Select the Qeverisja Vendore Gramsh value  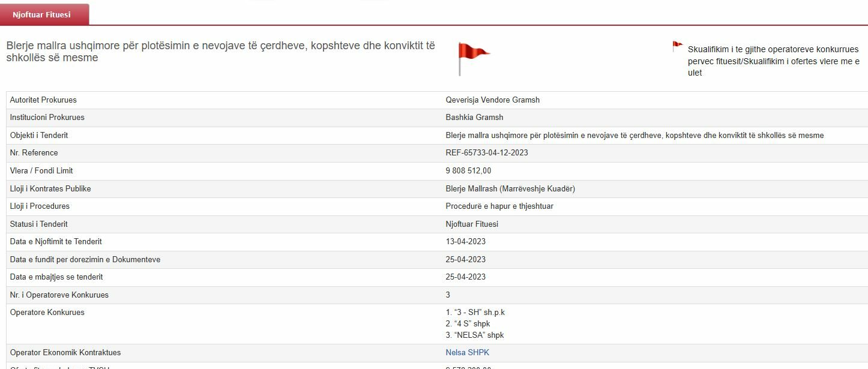point(492,100)
